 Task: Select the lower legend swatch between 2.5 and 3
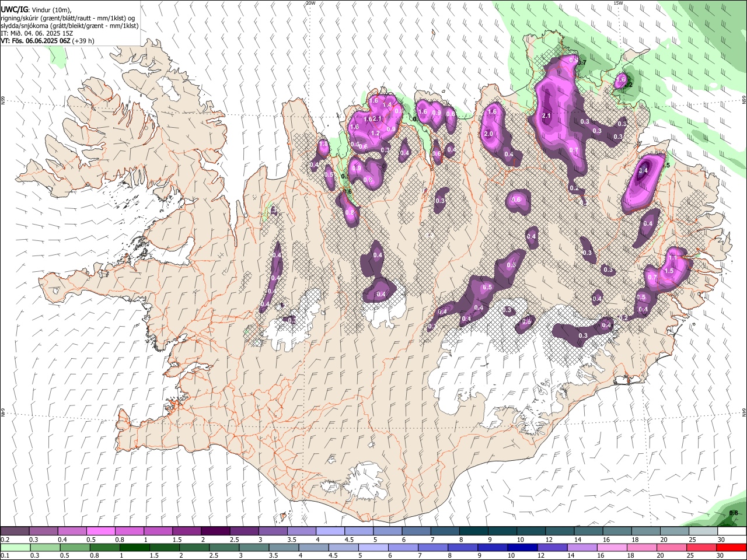(x=224, y=547)
